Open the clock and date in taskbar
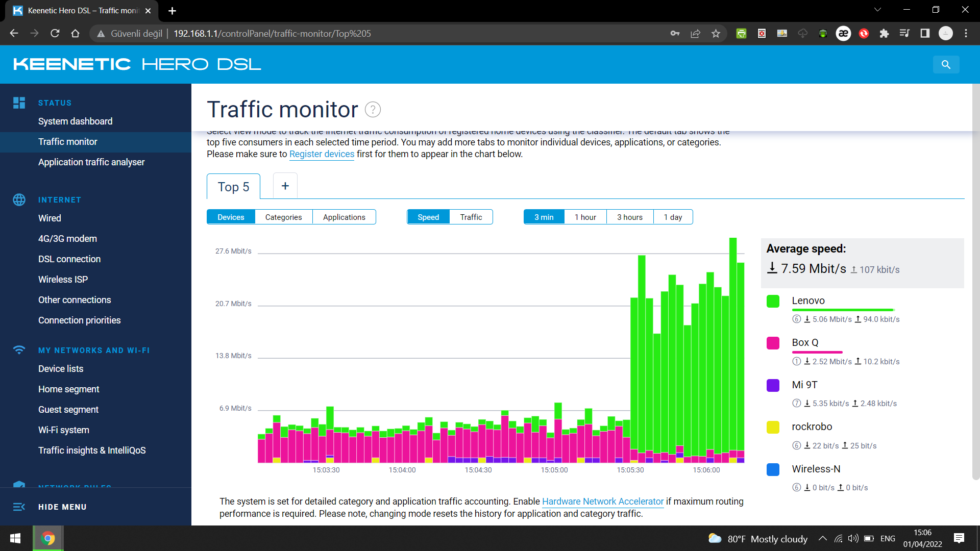This screenshot has width=980, height=551. click(x=922, y=538)
